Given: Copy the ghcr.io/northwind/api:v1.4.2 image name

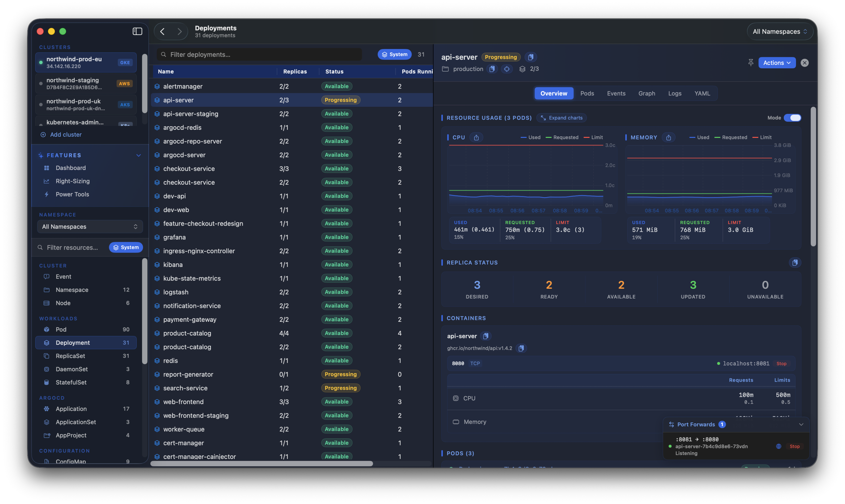Looking at the screenshot, I should 521,348.
